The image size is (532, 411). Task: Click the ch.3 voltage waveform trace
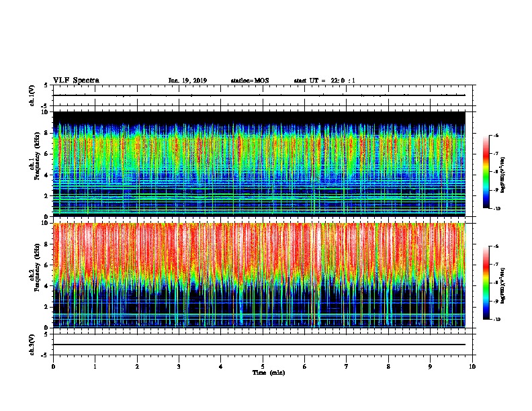(259, 345)
